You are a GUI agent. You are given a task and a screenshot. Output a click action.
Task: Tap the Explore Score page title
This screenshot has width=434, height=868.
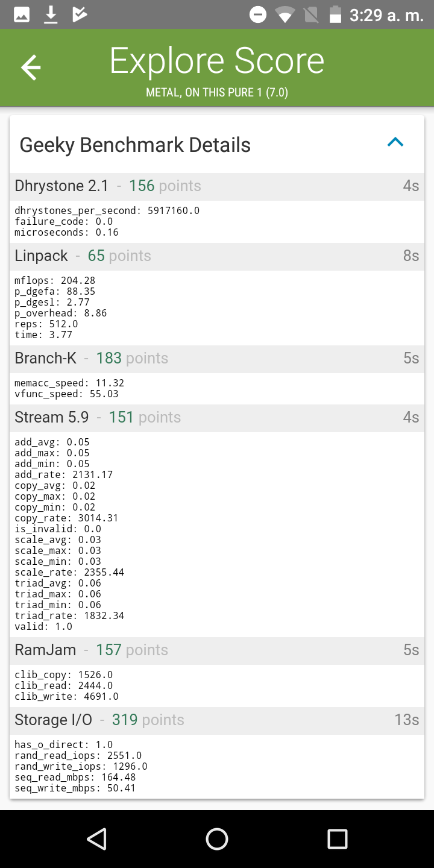pos(217,61)
